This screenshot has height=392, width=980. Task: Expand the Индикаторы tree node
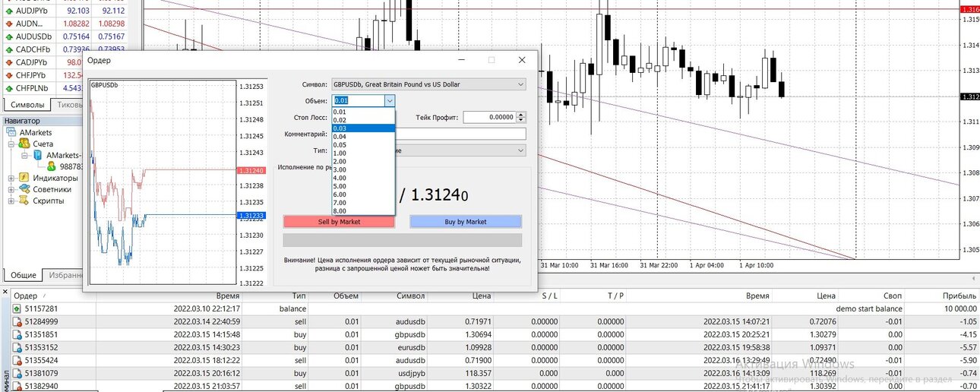point(11,178)
